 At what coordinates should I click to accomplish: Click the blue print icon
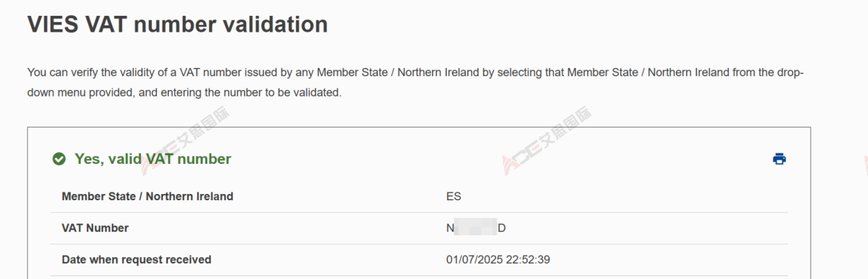[x=779, y=159]
